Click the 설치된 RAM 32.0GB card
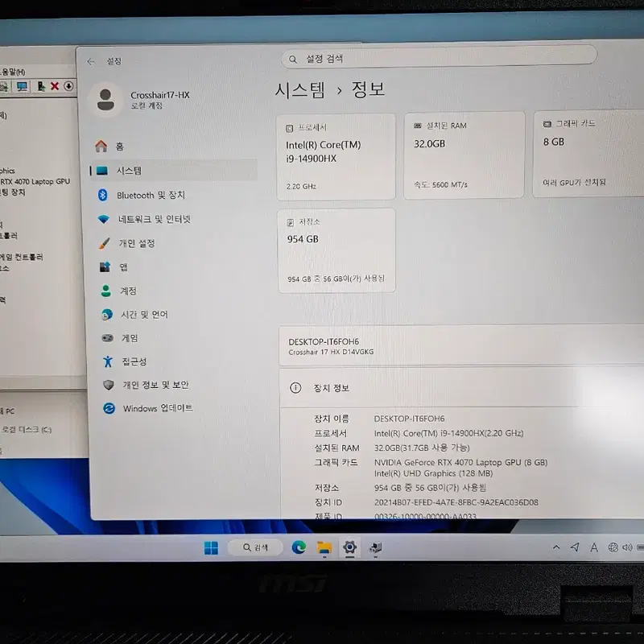This screenshot has height=644, width=644. click(x=464, y=155)
